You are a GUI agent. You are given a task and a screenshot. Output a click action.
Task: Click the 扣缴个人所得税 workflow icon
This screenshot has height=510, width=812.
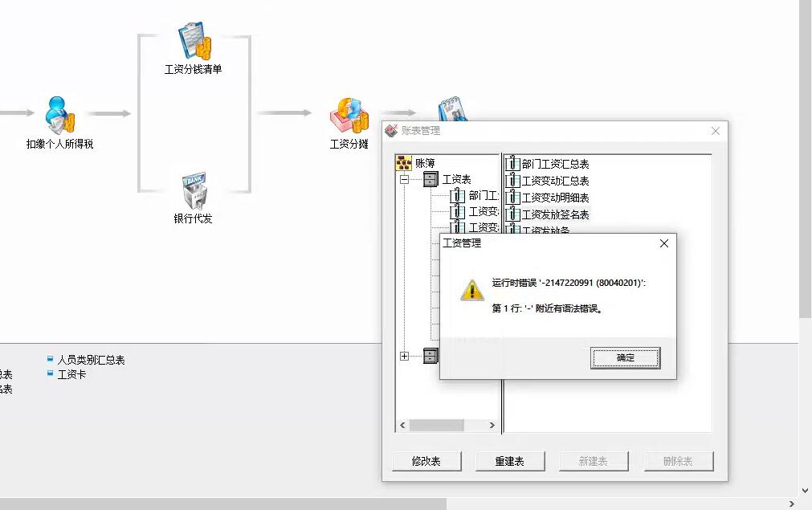pyautogui.click(x=59, y=115)
